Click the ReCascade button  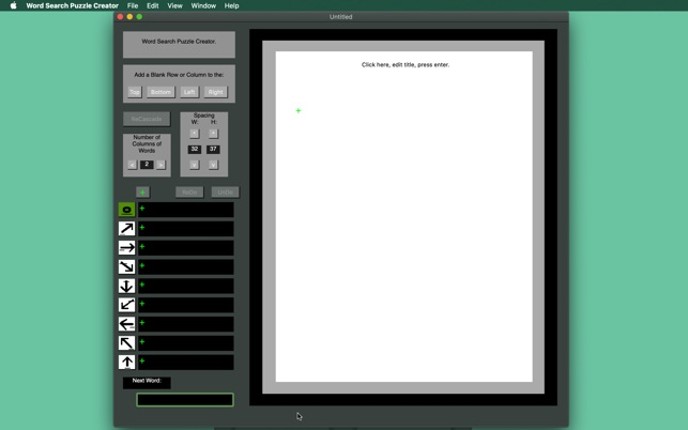(x=147, y=119)
